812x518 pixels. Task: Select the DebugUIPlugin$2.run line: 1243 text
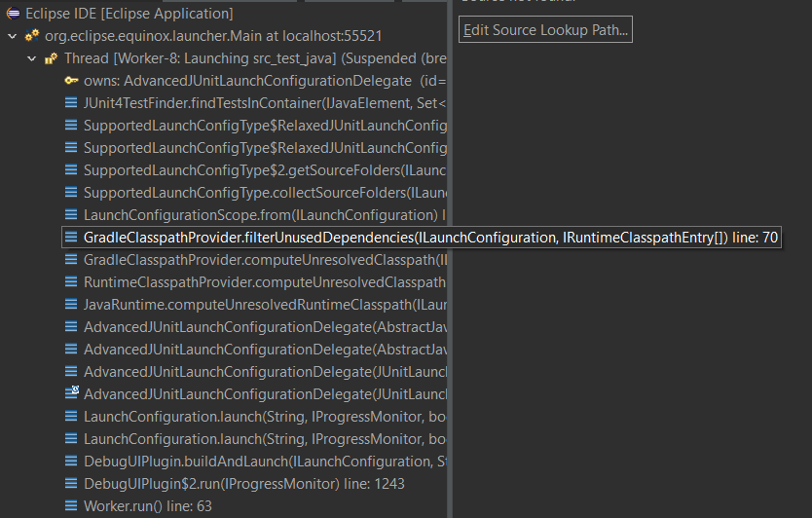[244, 484]
